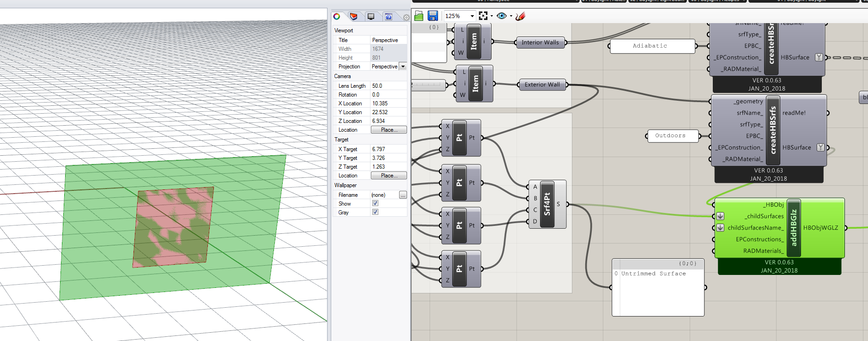This screenshot has width=868, height=341.
Task: Select the List Item component feeding Exterior Wall
Action: coord(475,84)
